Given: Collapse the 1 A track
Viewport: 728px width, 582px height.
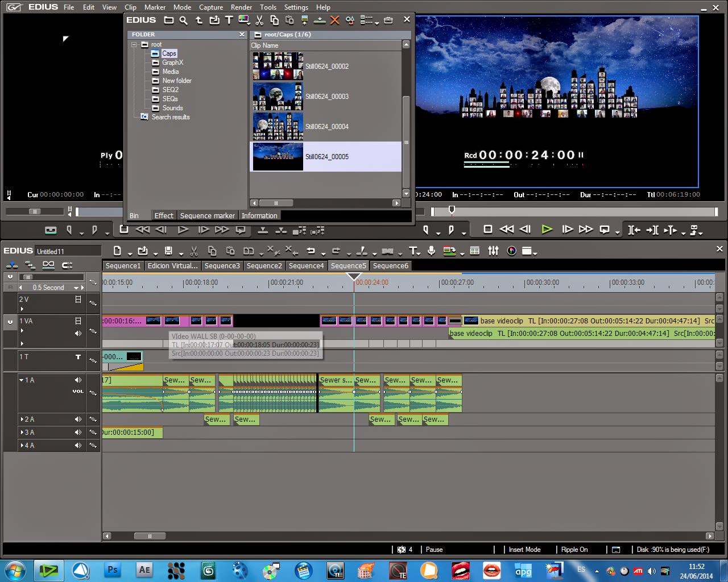Looking at the screenshot, I should [x=22, y=380].
